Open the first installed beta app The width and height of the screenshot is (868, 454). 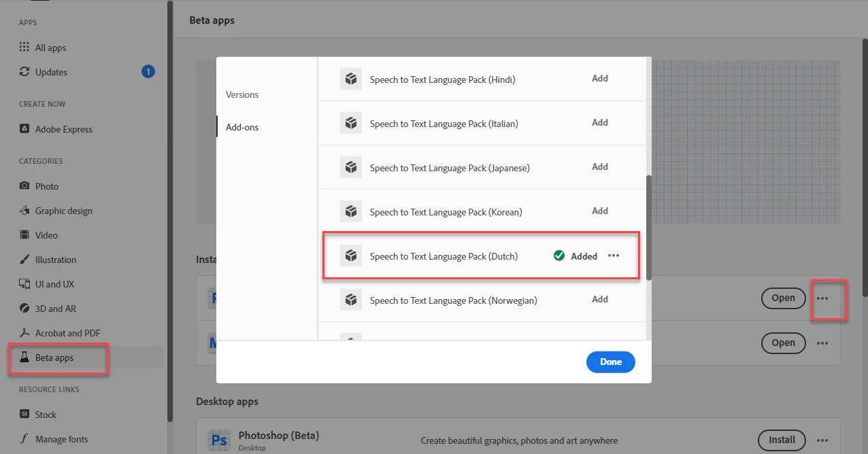pyautogui.click(x=783, y=298)
